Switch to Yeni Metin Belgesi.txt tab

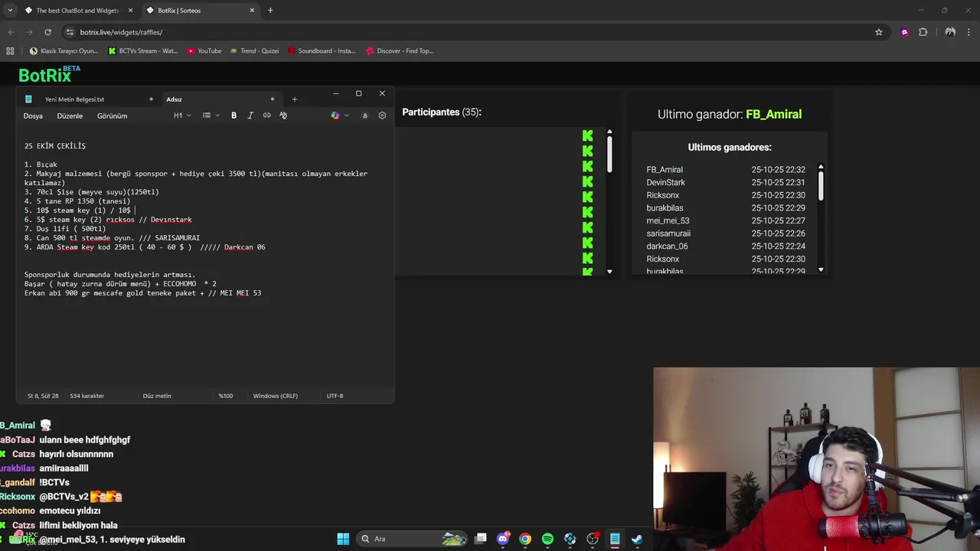click(74, 99)
